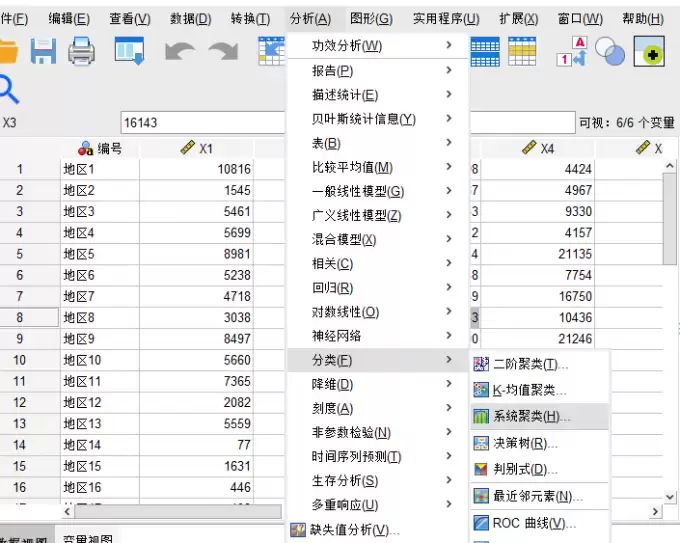Click the K-means cluster icon
This screenshot has width=680, height=543.
(481, 390)
